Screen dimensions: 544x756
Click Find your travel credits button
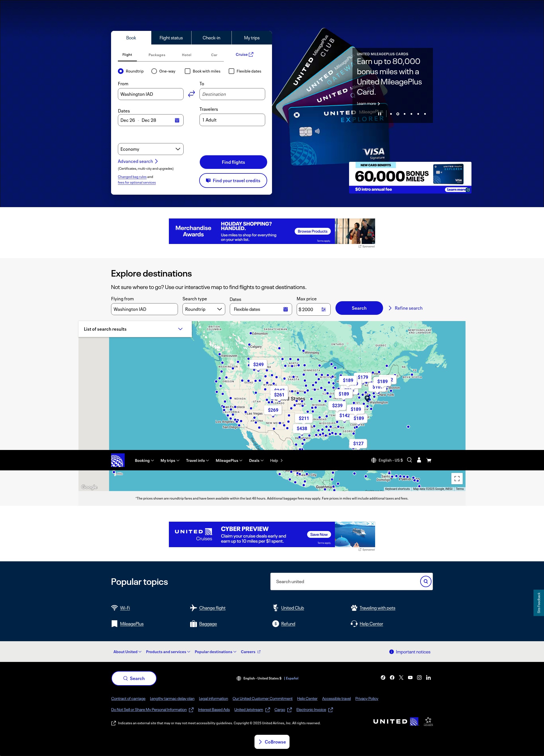[x=233, y=180]
